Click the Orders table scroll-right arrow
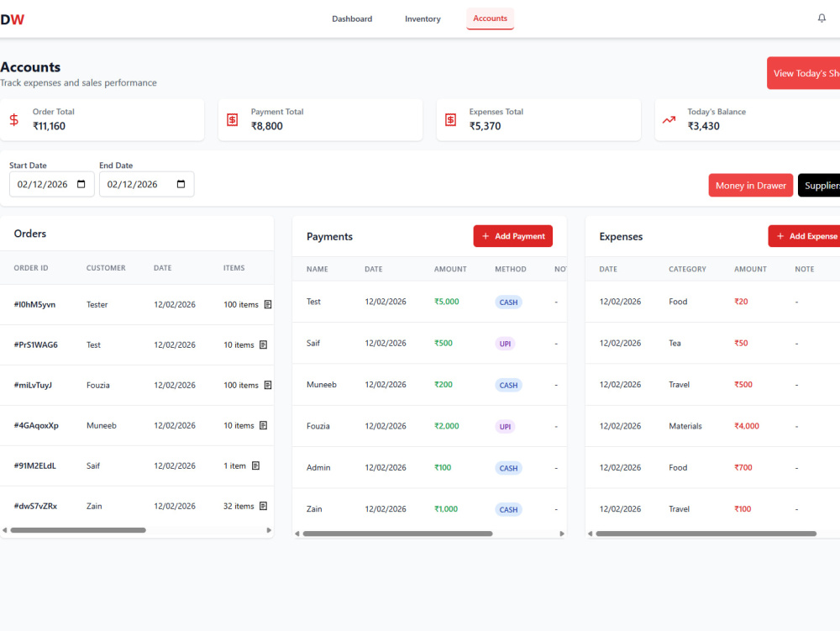840x631 pixels. (269, 530)
